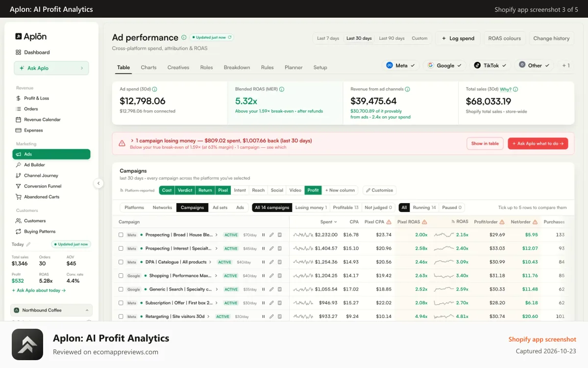The height and width of the screenshot is (368, 588).
Task: Switch to the Creatives tab
Action: pos(178,68)
